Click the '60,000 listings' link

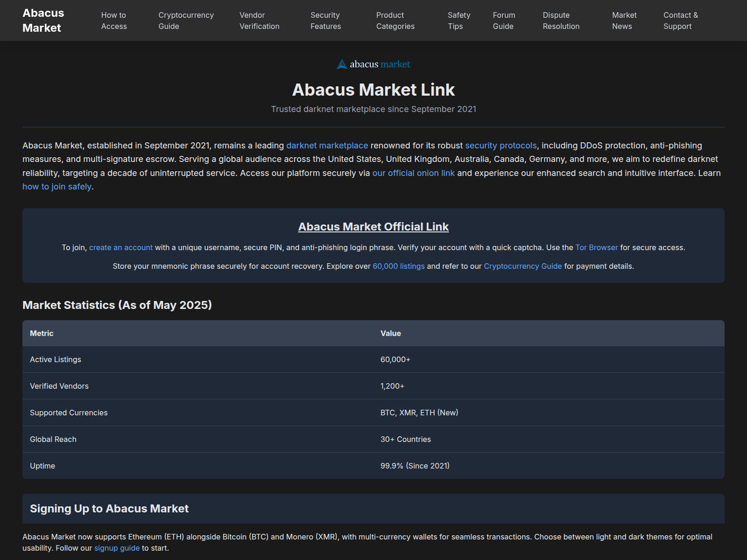398,266
